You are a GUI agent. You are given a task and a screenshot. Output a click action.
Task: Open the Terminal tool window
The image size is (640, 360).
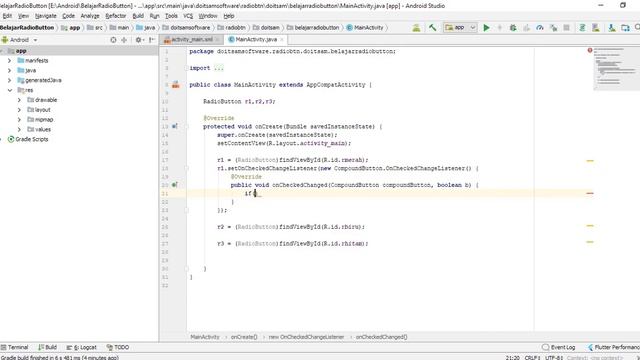[15, 347]
